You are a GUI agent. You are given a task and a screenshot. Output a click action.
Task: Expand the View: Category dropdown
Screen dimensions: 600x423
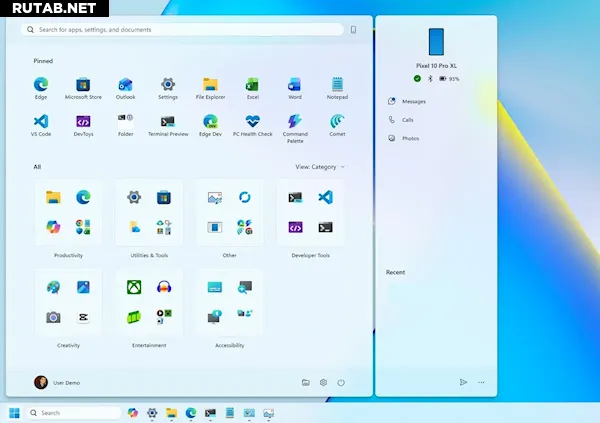pyautogui.click(x=320, y=167)
